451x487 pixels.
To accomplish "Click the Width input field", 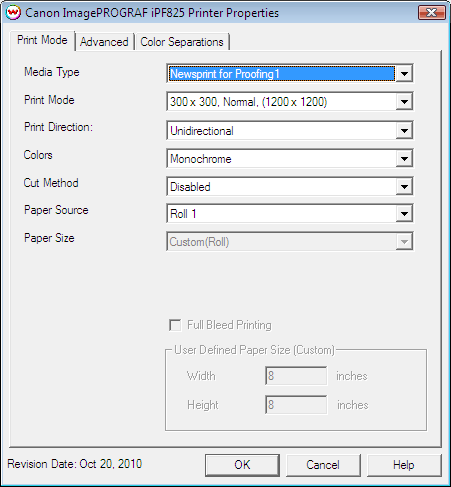I will coord(296,376).
